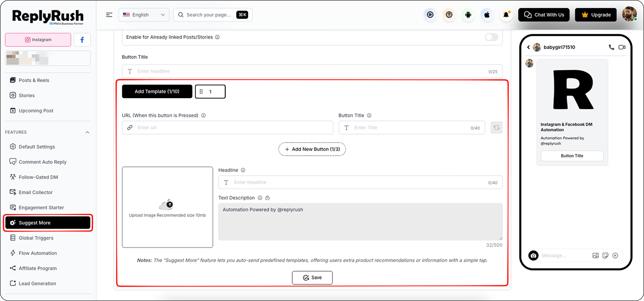Image resolution: width=644 pixels, height=301 pixels.
Task: Enable the Already linked Posts/Stories toggle
Action: pyautogui.click(x=491, y=37)
